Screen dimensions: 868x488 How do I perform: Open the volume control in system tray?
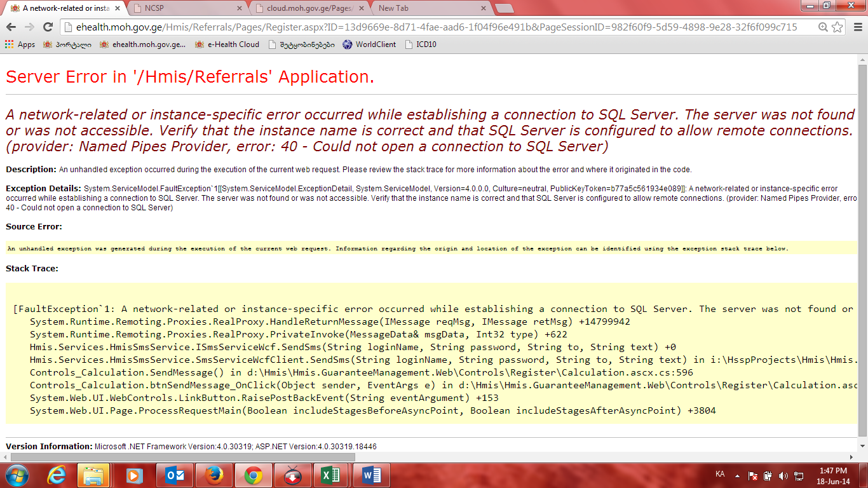782,475
